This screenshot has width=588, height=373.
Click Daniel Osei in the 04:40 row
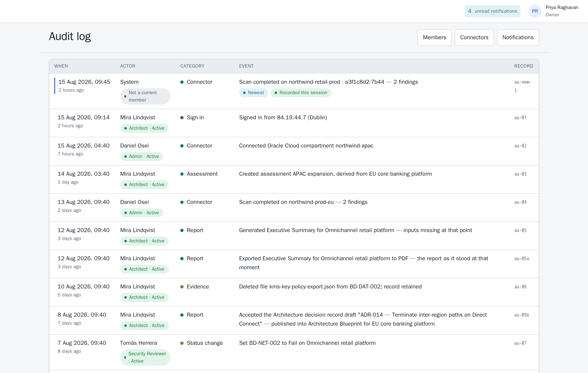point(134,146)
